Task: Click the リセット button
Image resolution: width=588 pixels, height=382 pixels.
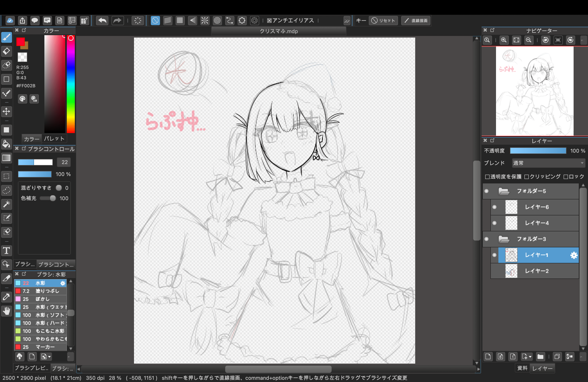Action: (x=383, y=21)
